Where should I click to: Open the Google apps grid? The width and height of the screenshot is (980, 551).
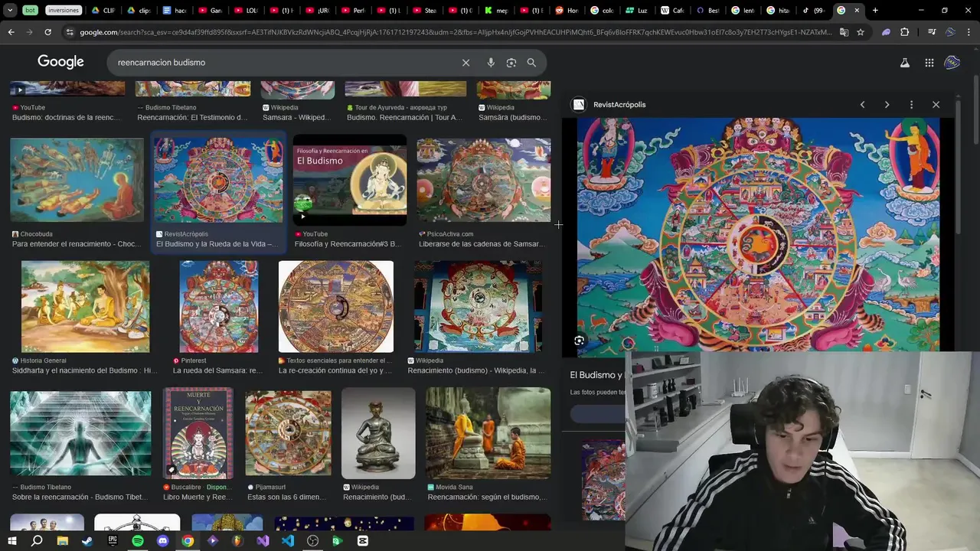pyautogui.click(x=929, y=63)
